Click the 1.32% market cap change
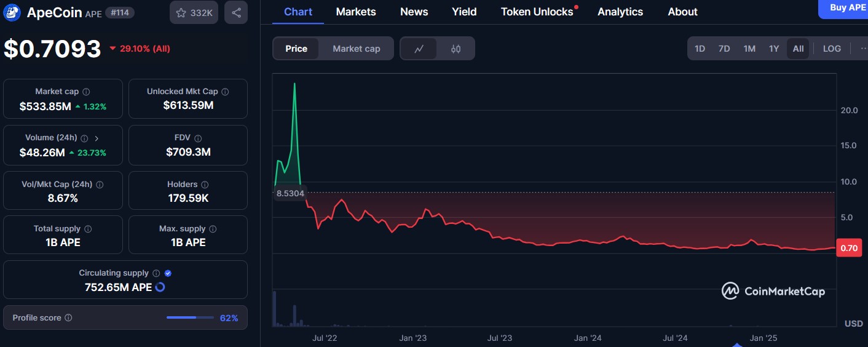The height and width of the screenshot is (347, 868). tap(91, 106)
